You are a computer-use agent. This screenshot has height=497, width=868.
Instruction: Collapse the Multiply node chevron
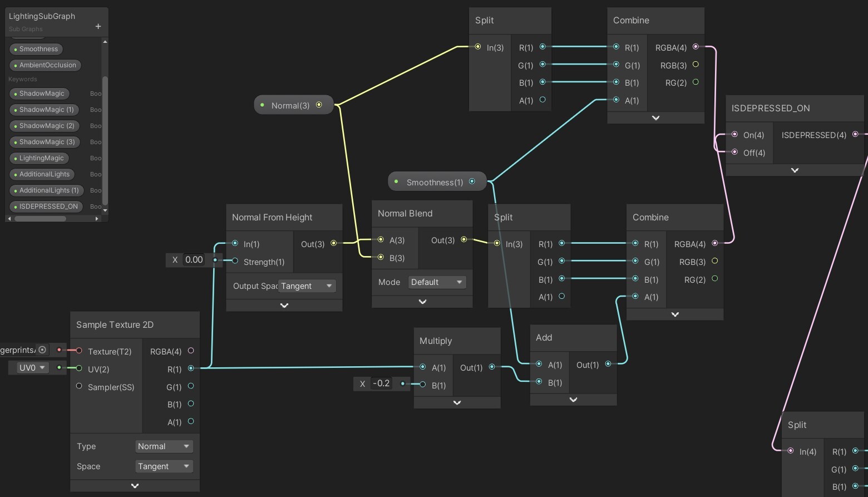[x=457, y=402]
